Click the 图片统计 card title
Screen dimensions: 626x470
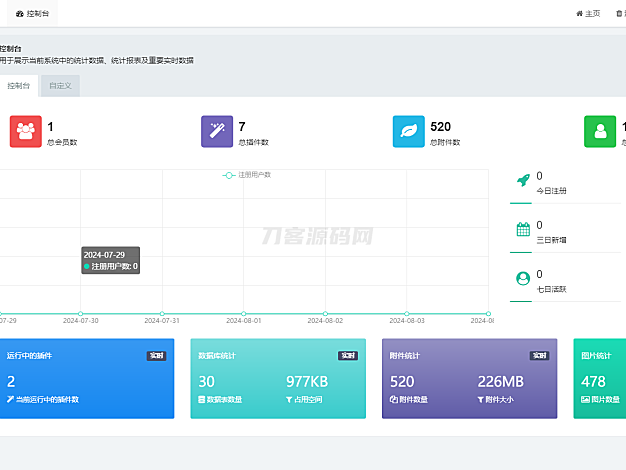click(596, 355)
